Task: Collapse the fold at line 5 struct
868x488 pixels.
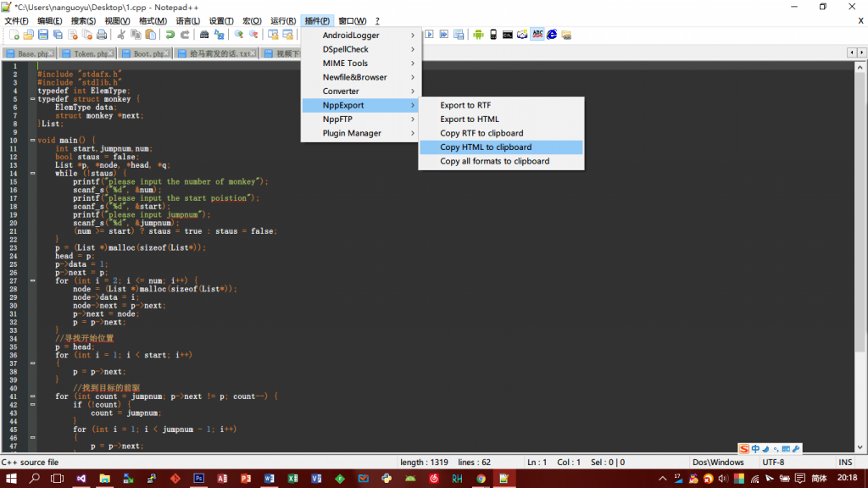Action: click(x=33, y=99)
